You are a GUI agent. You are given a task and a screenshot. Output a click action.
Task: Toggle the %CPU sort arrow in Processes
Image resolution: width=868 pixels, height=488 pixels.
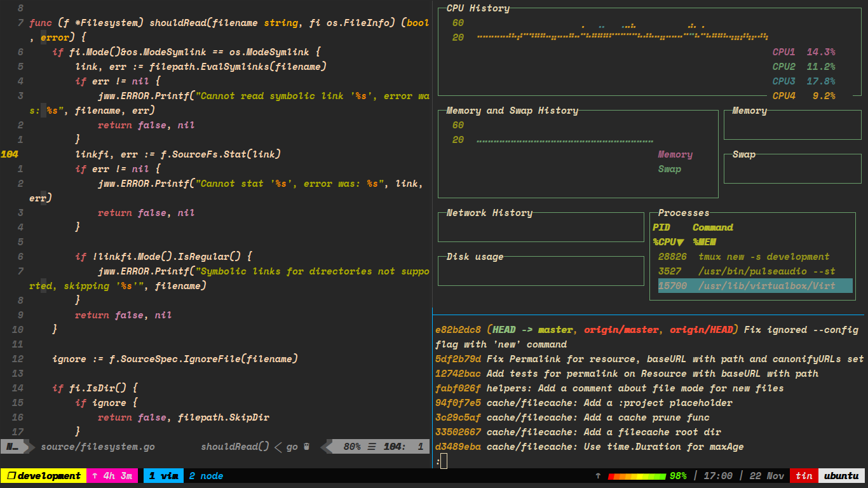(x=680, y=242)
